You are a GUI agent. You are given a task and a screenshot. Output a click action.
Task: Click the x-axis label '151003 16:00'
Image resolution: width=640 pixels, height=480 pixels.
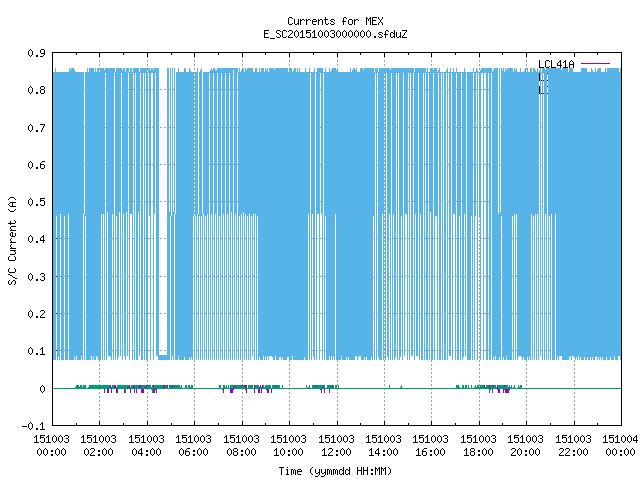pyautogui.click(x=431, y=446)
